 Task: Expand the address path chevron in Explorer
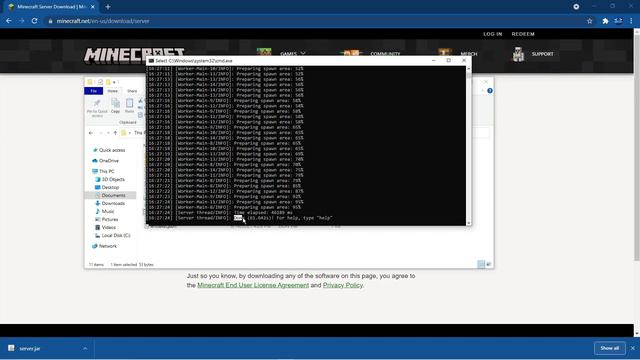click(x=130, y=133)
